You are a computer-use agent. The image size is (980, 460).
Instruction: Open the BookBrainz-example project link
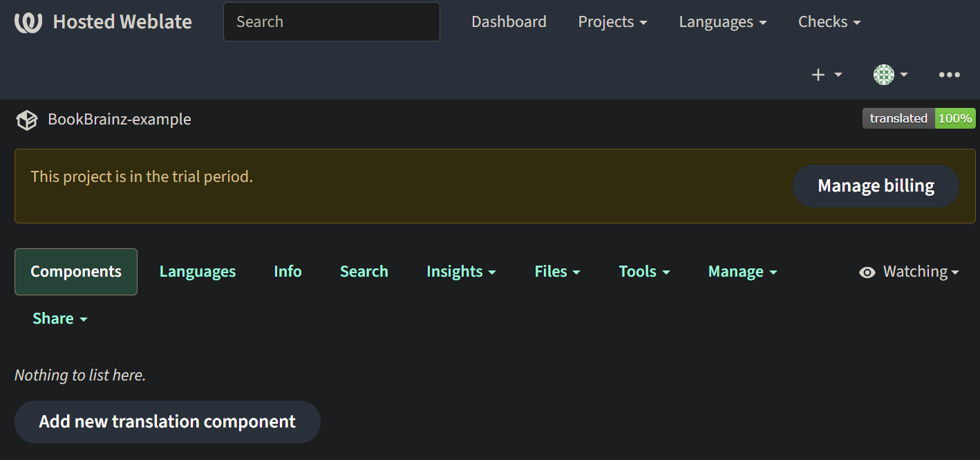tap(120, 120)
